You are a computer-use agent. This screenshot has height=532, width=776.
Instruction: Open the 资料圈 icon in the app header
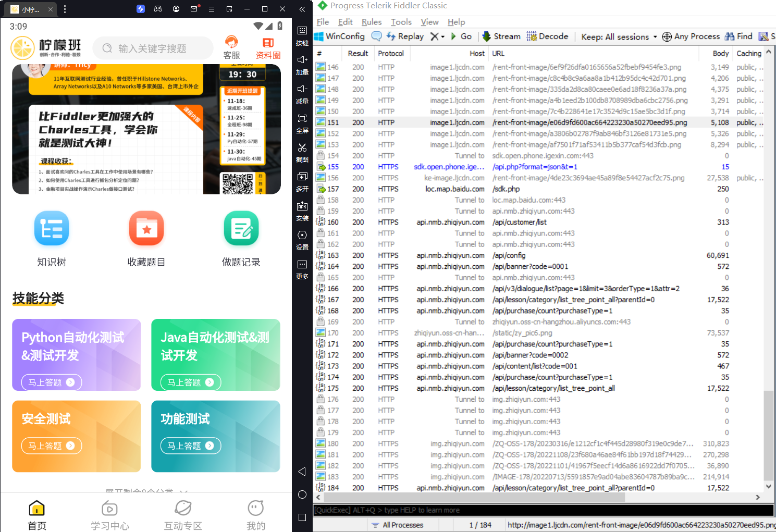268,47
